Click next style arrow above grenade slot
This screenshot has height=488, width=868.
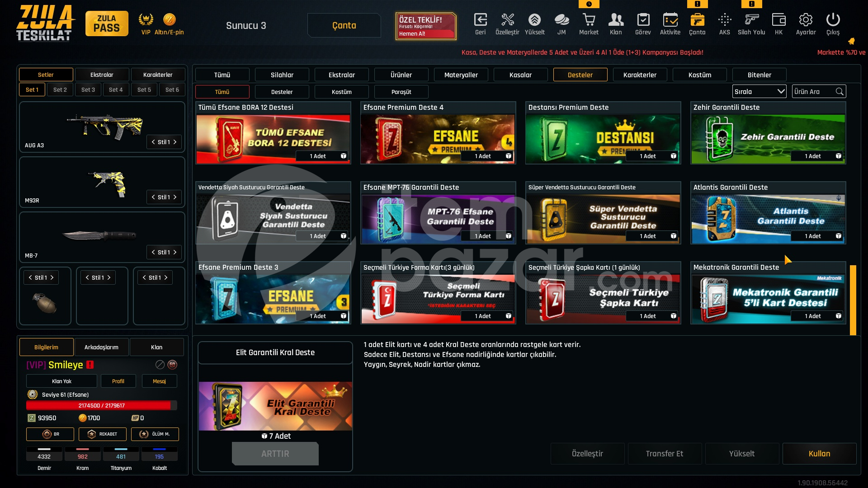point(52,277)
